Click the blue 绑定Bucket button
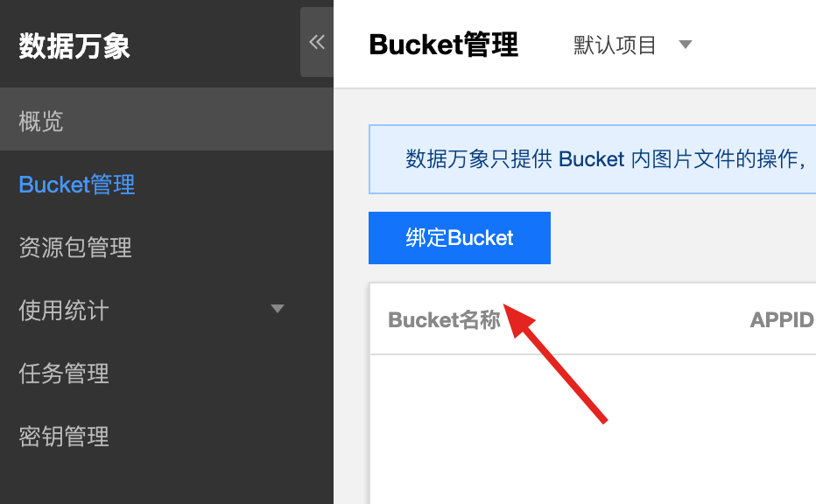The width and height of the screenshot is (816, 504). tap(460, 238)
